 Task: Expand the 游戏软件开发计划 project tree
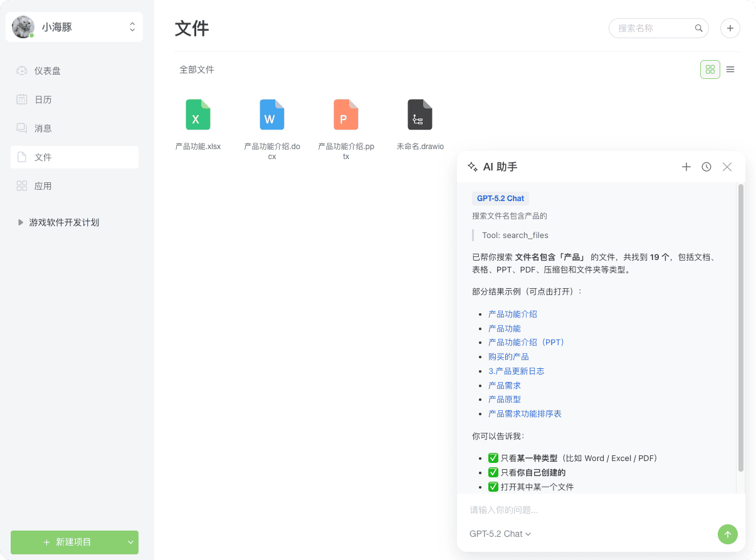click(x=21, y=222)
